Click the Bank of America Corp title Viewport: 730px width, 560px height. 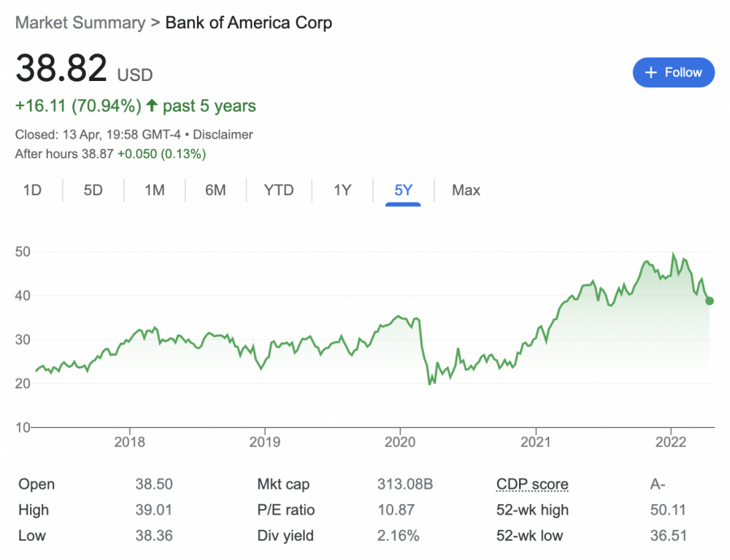pyautogui.click(x=249, y=23)
